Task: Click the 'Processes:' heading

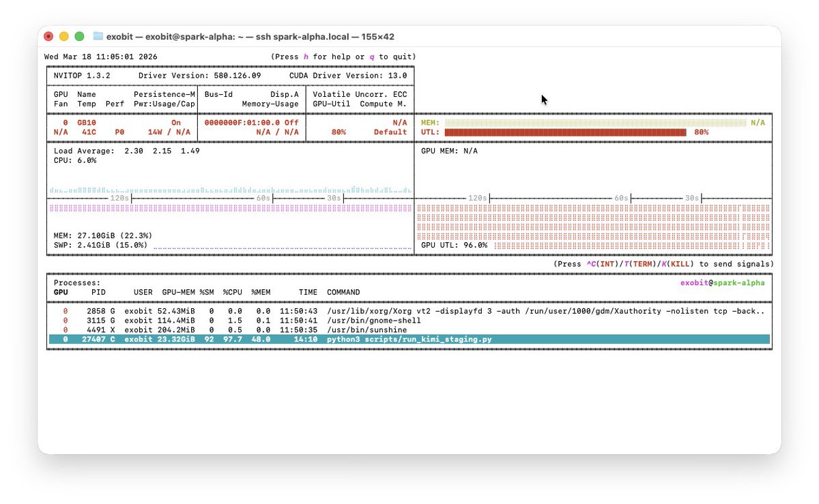Action: [x=77, y=282]
